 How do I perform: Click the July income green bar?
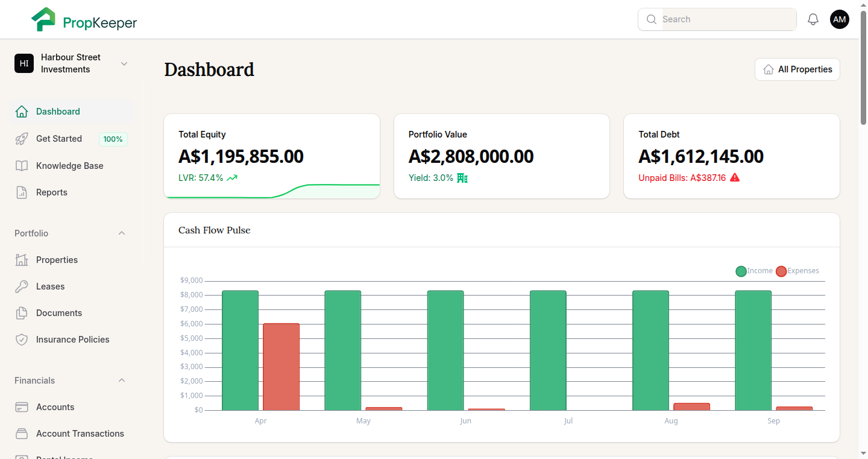(x=548, y=350)
